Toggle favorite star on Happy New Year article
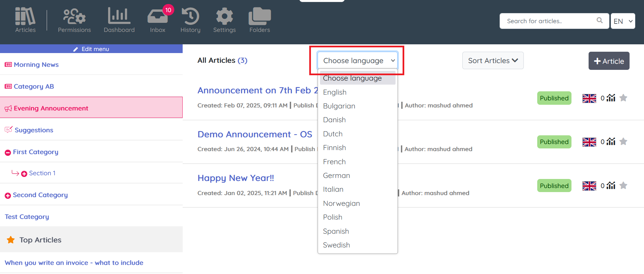Image resolution: width=644 pixels, height=274 pixels. click(623, 186)
